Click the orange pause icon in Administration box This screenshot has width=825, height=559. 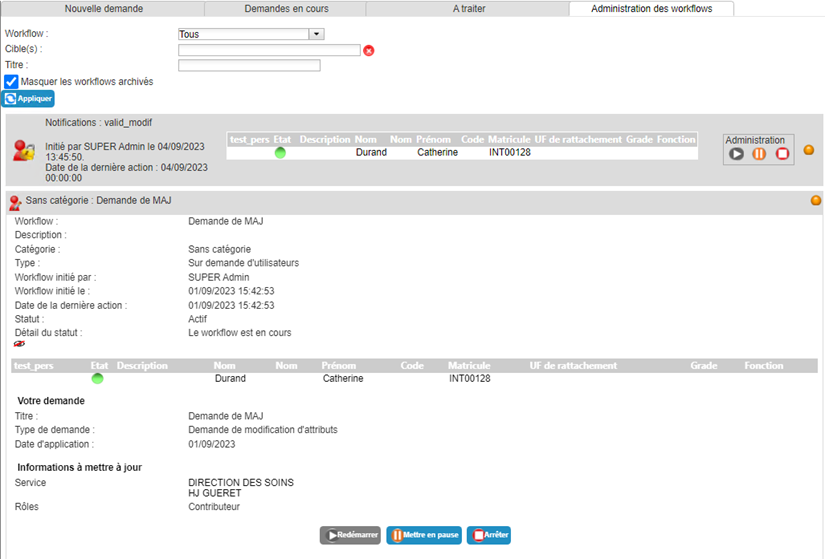click(759, 154)
